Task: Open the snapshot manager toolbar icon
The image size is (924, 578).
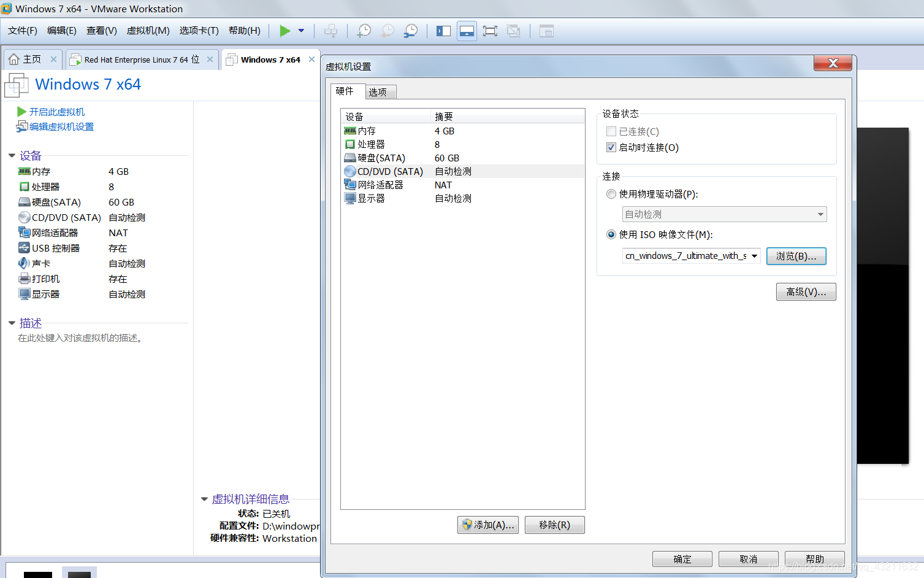Action: point(411,31)
